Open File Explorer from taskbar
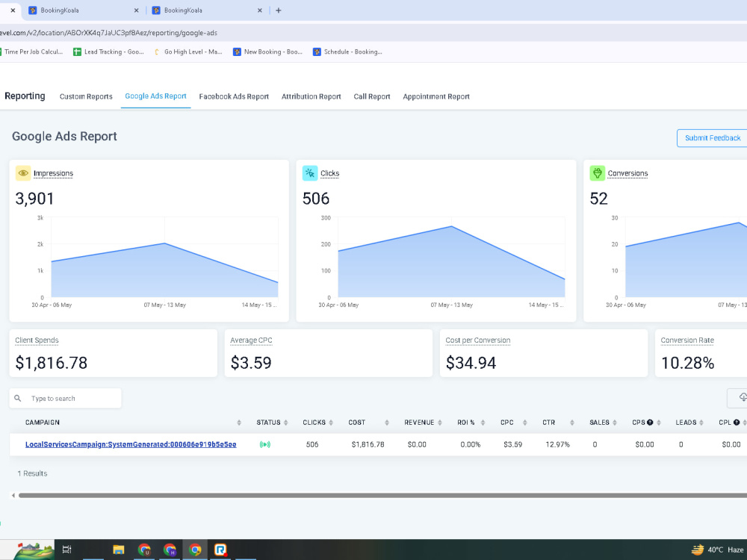The width and height of the screenshot is (747, 560). tap(118, 550)
